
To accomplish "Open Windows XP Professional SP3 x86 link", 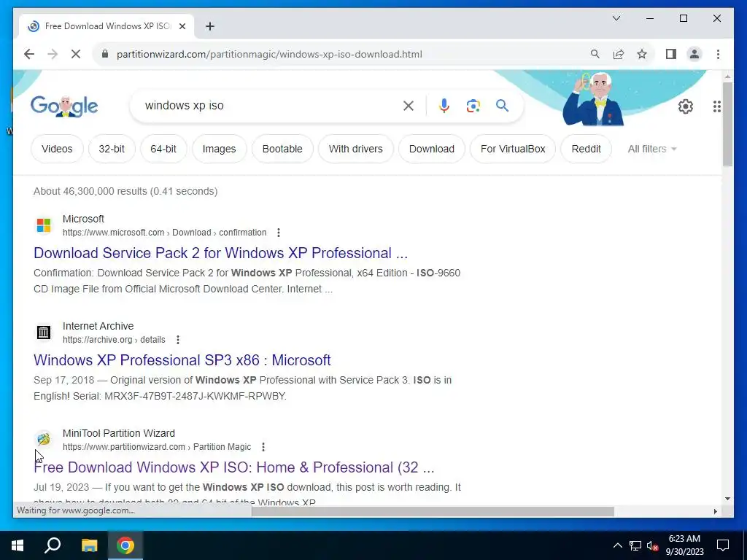I will (182, 360).
